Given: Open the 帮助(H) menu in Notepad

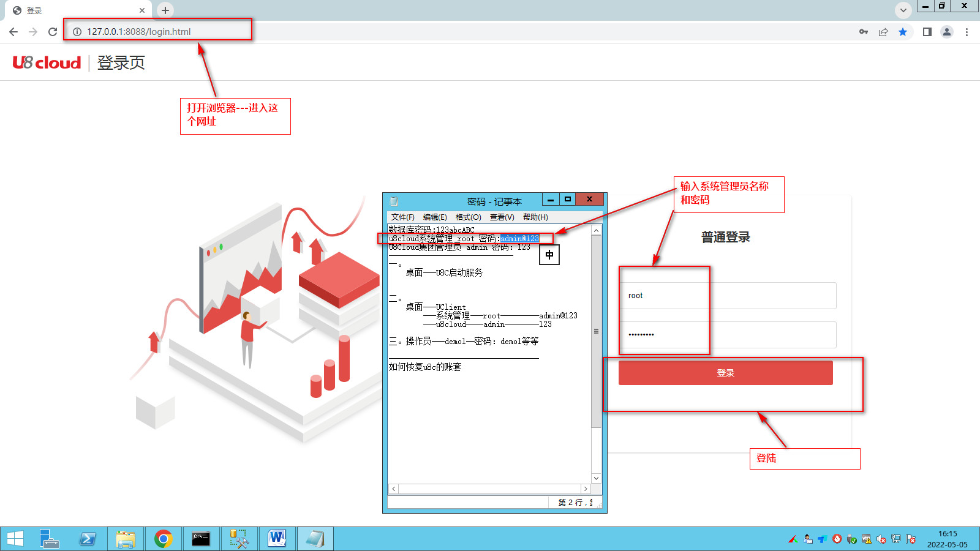Looking at the screenshot, I should tap(535, 217).
